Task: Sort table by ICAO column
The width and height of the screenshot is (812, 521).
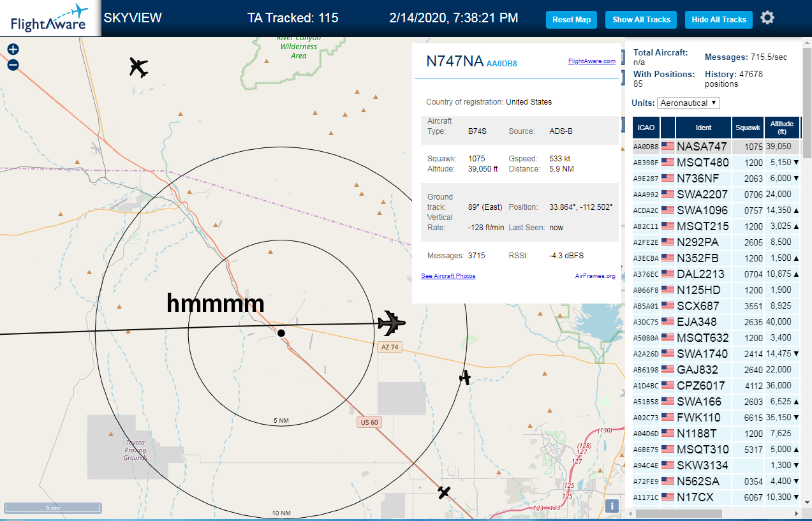Action: click(x=646, y=128)
